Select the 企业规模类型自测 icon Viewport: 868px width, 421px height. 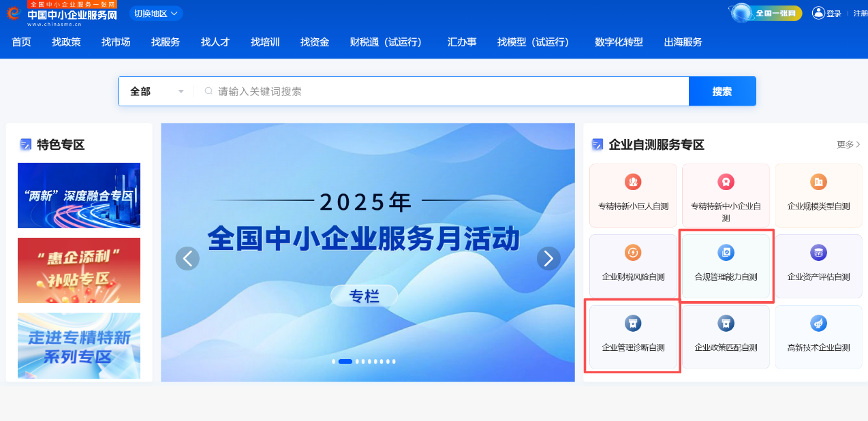pyautogui.click(x=818, y=183)
